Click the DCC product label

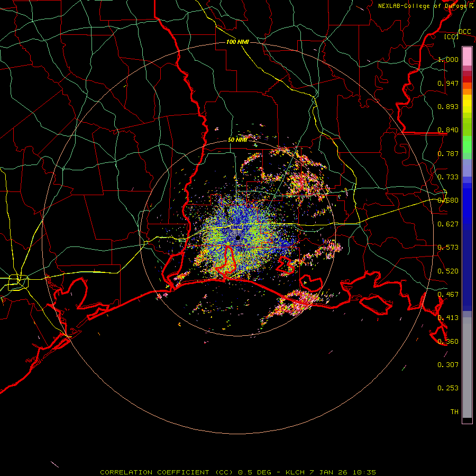point(464,32)
